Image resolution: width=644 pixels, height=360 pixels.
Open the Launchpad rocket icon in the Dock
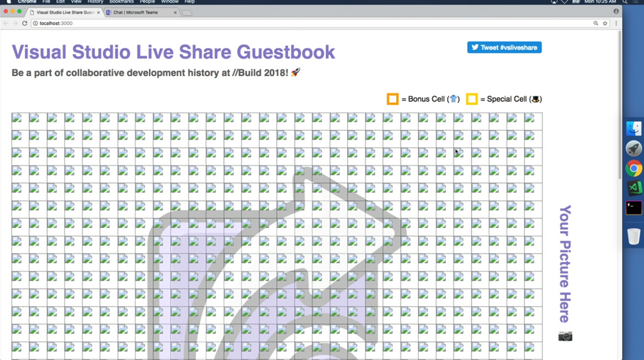click(634, 148)
